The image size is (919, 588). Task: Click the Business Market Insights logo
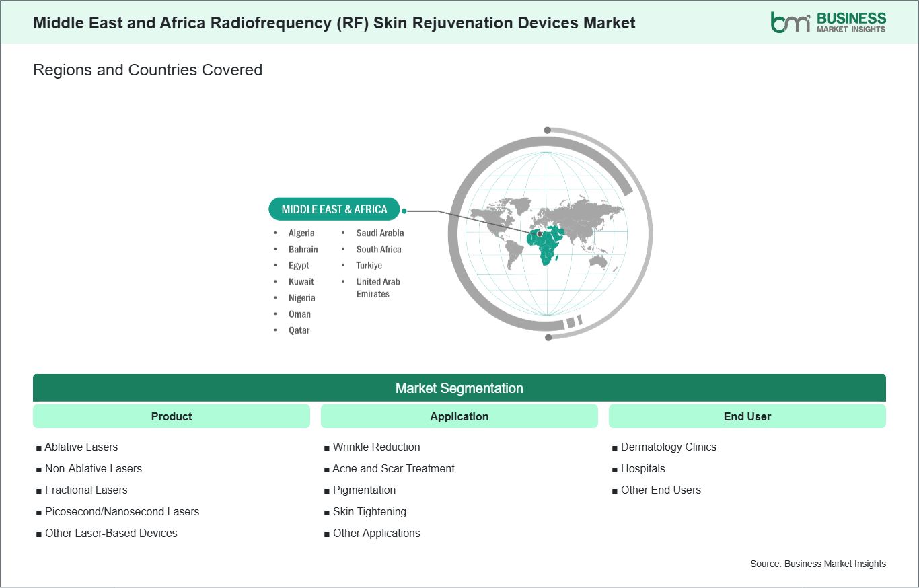click(x=828, y=22)
